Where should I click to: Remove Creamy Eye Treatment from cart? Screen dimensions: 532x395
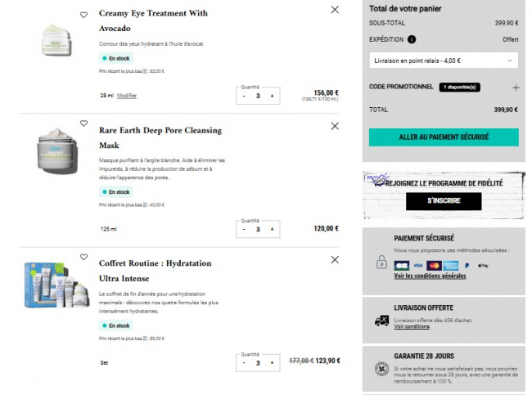pyautogui.click(x=335, y=10)
